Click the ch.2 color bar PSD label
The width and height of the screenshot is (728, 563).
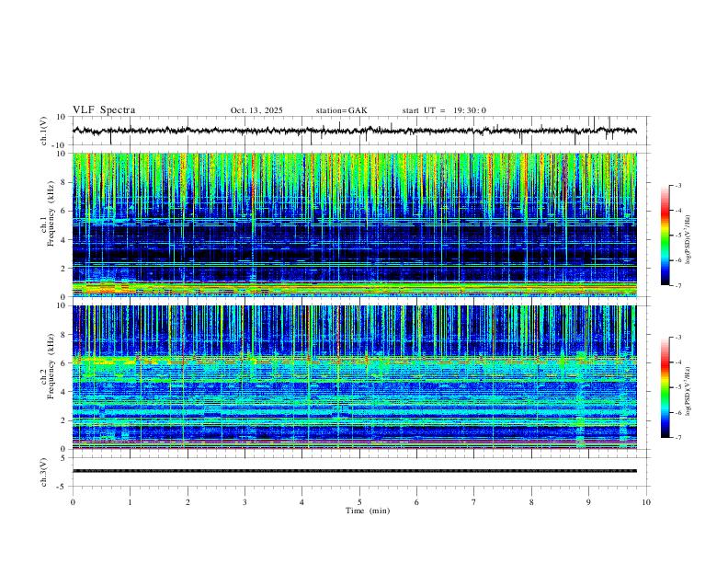[x=688, y=391]
